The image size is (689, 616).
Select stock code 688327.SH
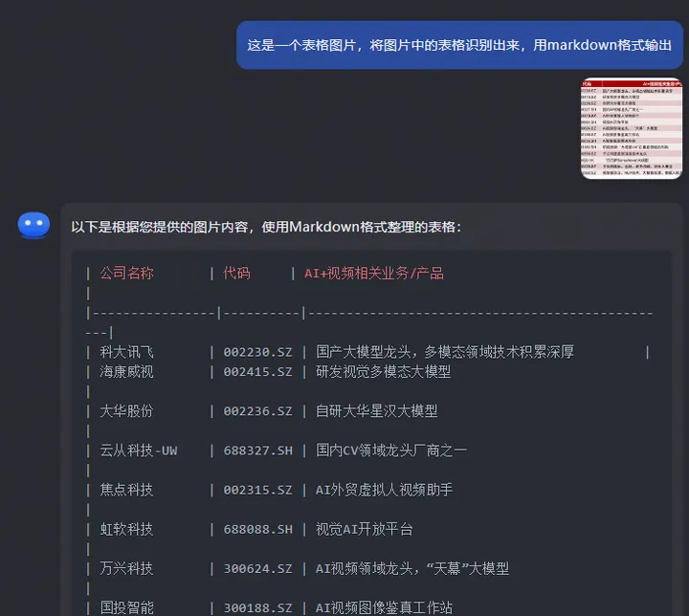point(257,451)
